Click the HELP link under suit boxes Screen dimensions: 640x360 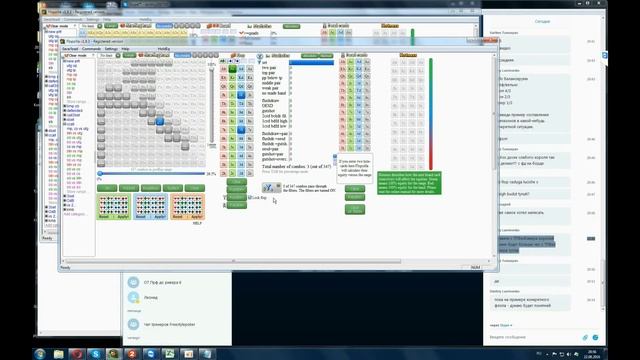[197, 223]
